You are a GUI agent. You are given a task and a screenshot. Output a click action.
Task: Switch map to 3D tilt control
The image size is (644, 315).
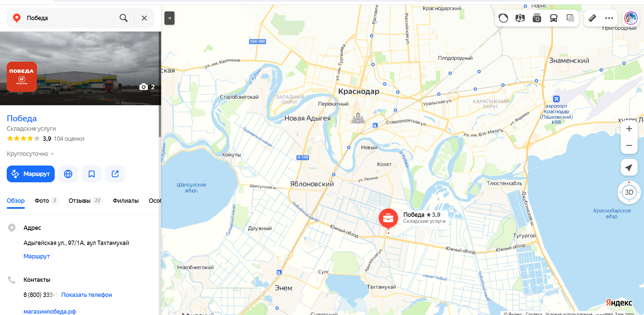pyautogui.click(x=629, y=192)
